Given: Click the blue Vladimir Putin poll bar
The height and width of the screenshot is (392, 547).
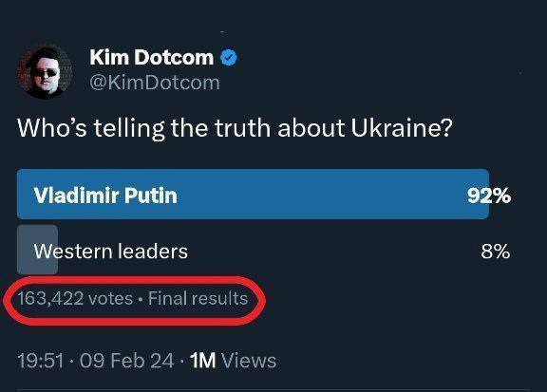Looking at the screenshot, I should [x=253, y=195].
